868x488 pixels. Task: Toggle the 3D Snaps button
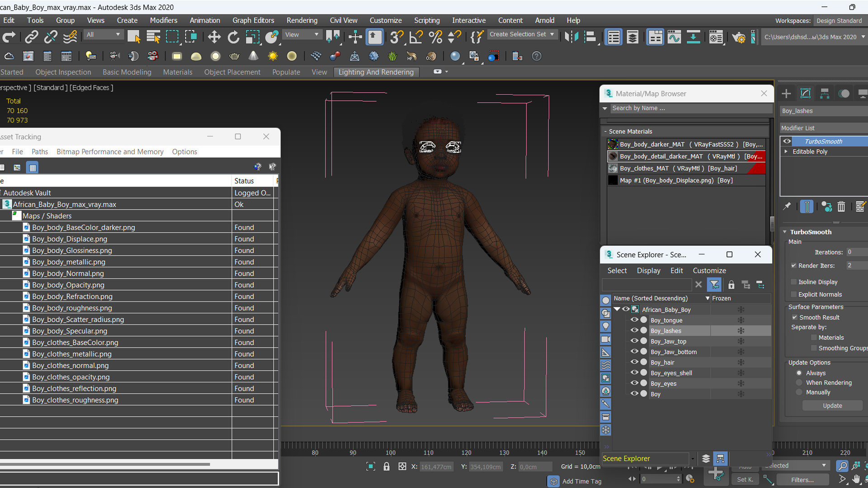pyautogui.click(x=396, y=37)
